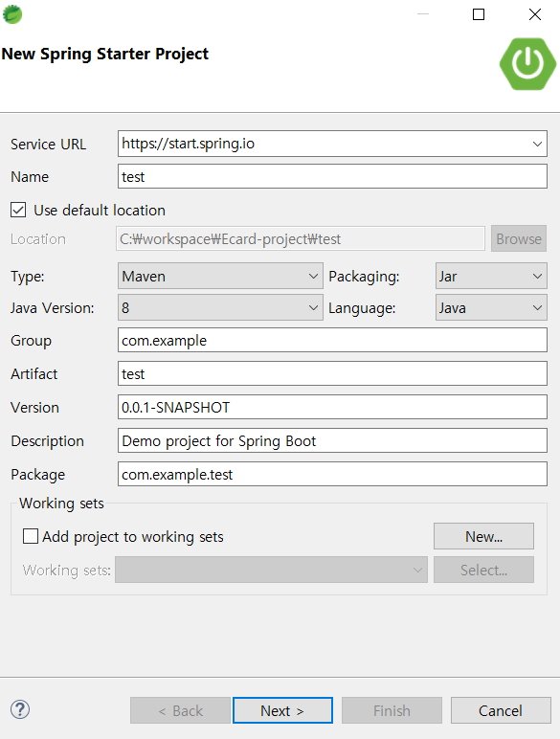Click the Java Version: label
The width and height of the screenshot is (560, 739).
click(x=53, y=308)
